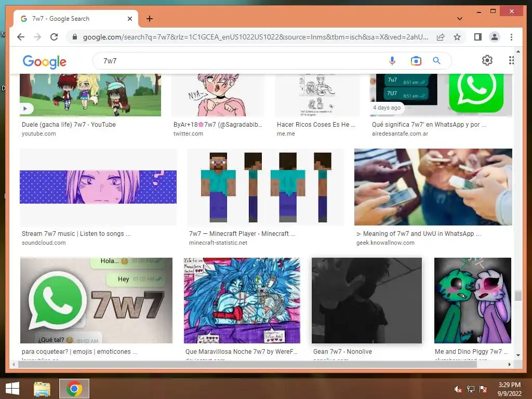This screenshot has height=399, width=532.
Task: View site info via the padlock icon
Action: pyautogui.click(x=75, y=37)
